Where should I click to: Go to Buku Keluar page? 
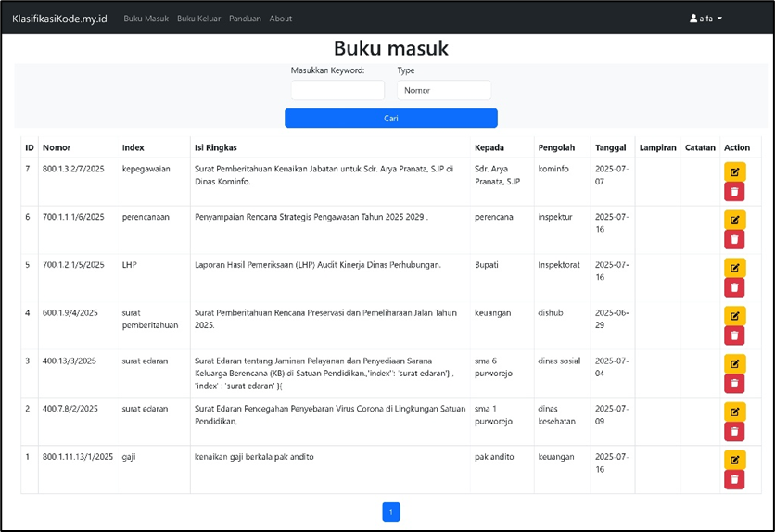[x=198, y=19]
